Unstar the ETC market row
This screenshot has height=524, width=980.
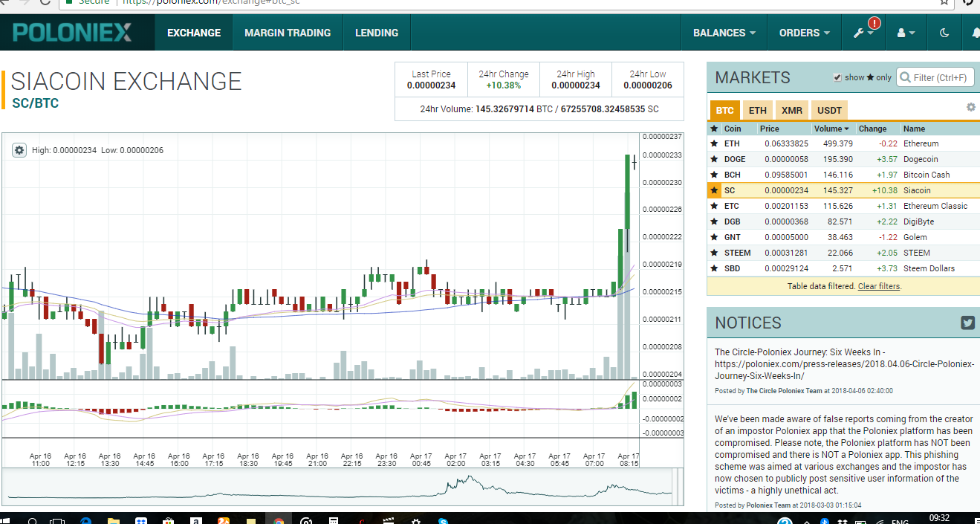click(x=714, y=206)
